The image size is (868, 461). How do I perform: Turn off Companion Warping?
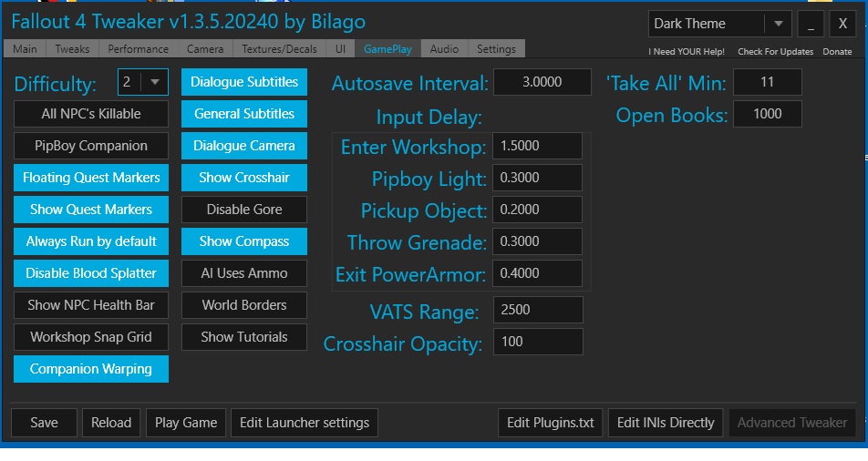[91, 369]
